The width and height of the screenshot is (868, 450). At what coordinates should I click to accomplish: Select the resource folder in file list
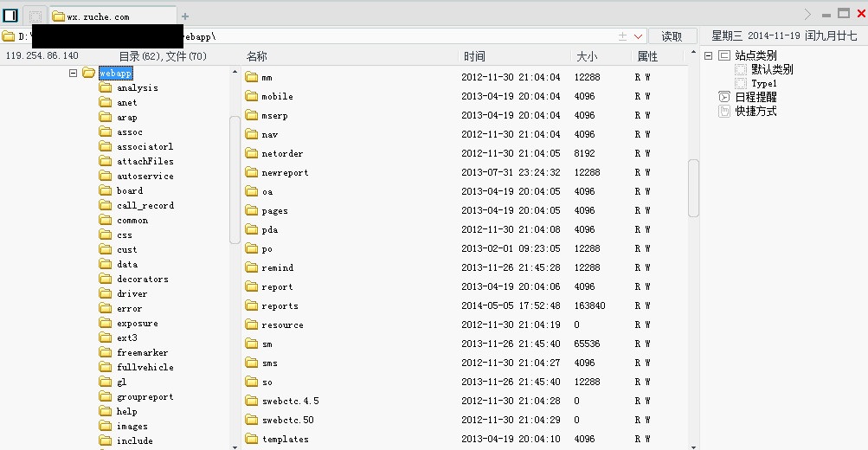(x=282, y=325)
